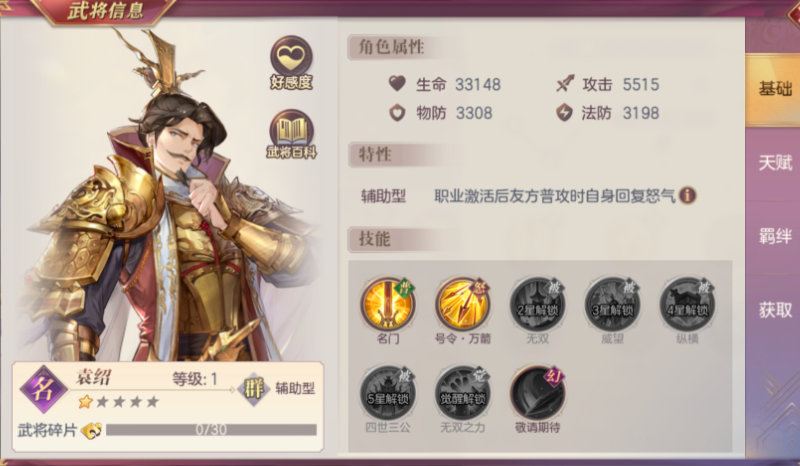Click the 武将碎片 puzzle piece icon
This screenshot has height=466, width=800.
point(91,430)
